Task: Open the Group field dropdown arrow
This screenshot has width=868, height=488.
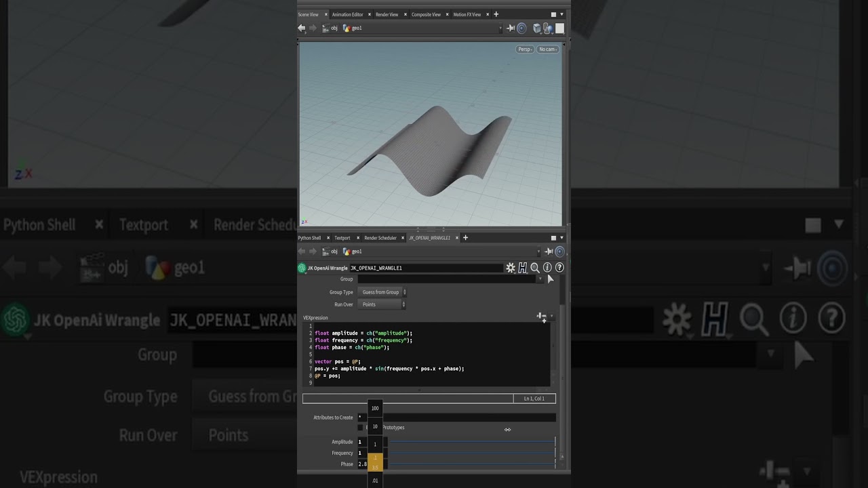Action: click(x=540, y=279)
